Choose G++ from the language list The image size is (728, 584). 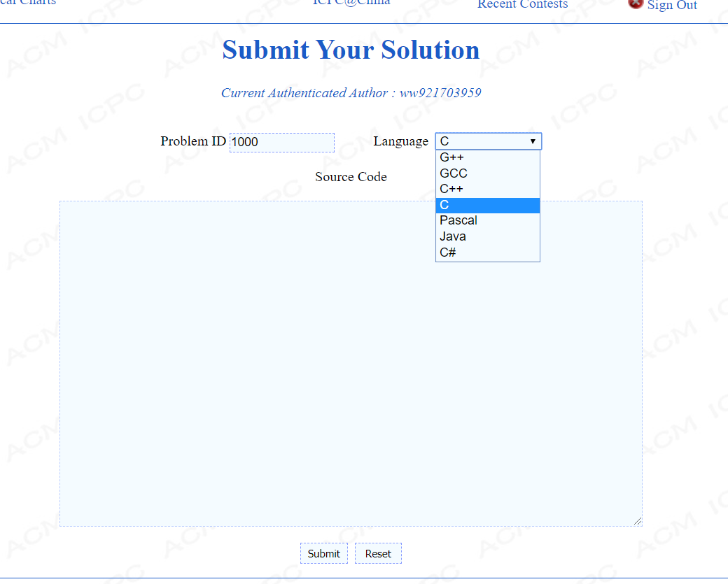click(487, 157)
